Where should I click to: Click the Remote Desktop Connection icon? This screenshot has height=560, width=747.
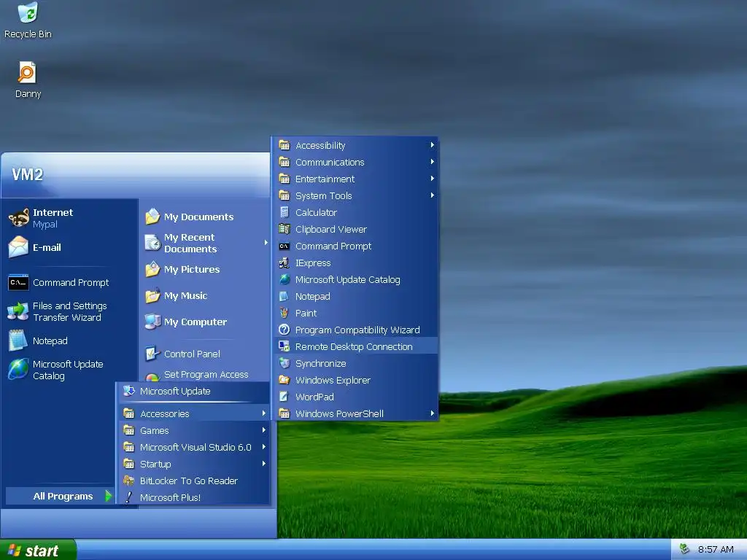click(x=285, y=346)
